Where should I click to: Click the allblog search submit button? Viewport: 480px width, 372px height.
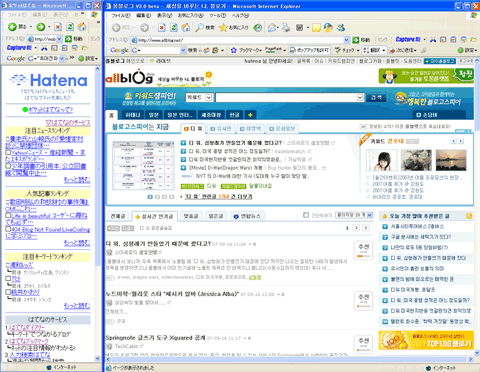(x=376, y=97)
